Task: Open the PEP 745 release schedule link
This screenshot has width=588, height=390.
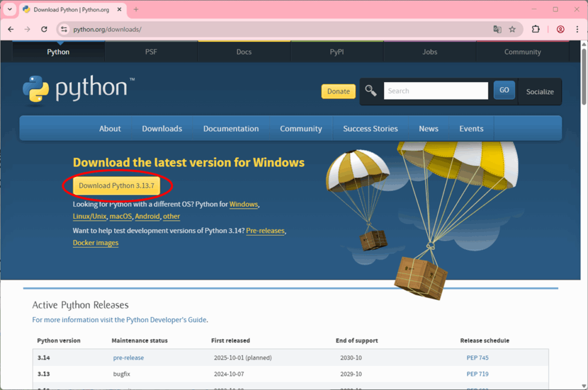Action: (x=477, y=358)
